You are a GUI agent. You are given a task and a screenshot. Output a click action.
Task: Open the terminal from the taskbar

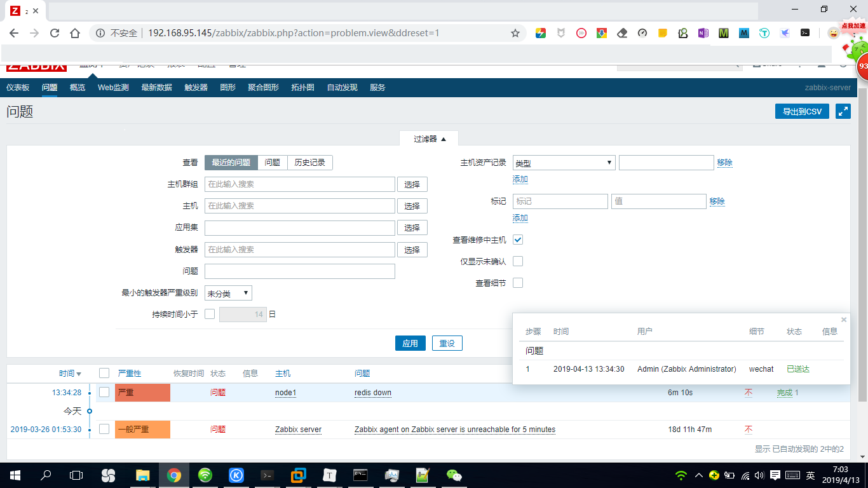coord(268,475)
